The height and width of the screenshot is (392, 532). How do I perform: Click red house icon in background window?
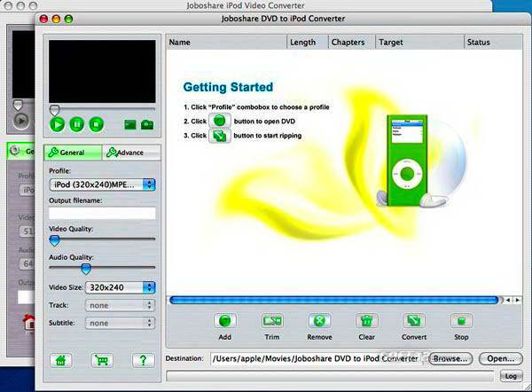tap(29, 322)
